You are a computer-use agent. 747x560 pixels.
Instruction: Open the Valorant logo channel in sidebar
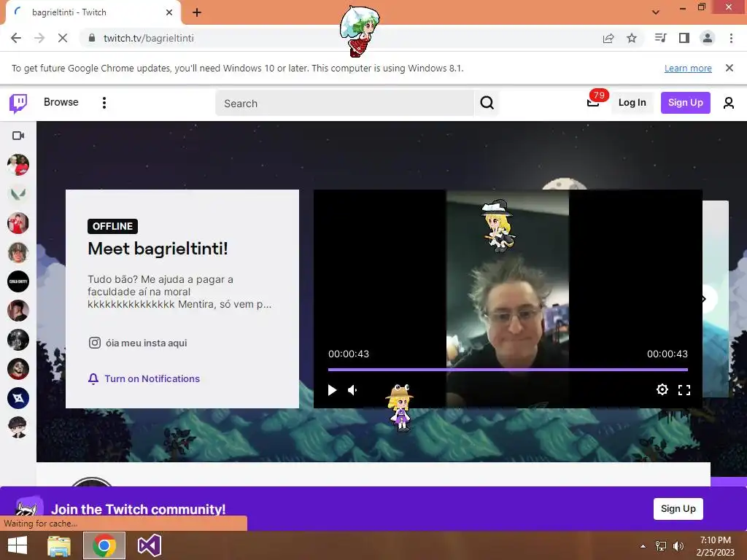[18, 194]
